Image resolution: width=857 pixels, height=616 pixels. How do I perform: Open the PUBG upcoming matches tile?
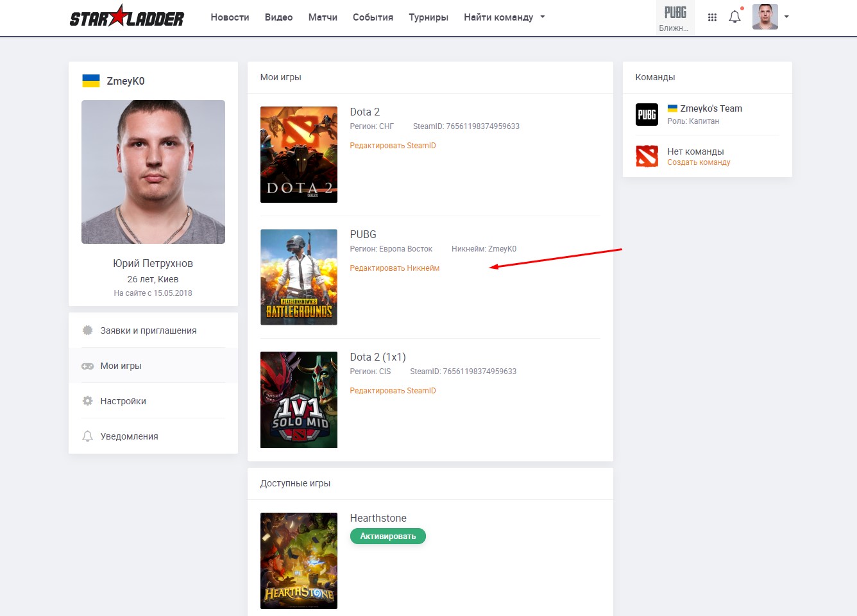675,18
